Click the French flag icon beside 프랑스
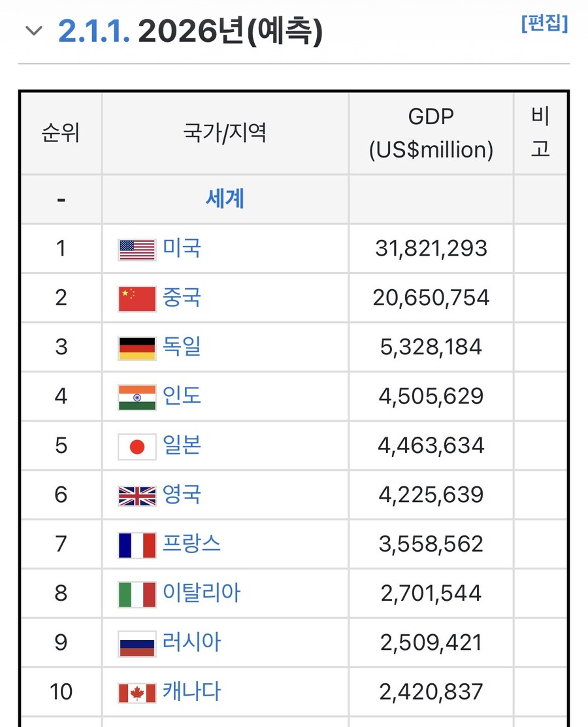Viewport: 588px width, 727px height. [135, 544]
